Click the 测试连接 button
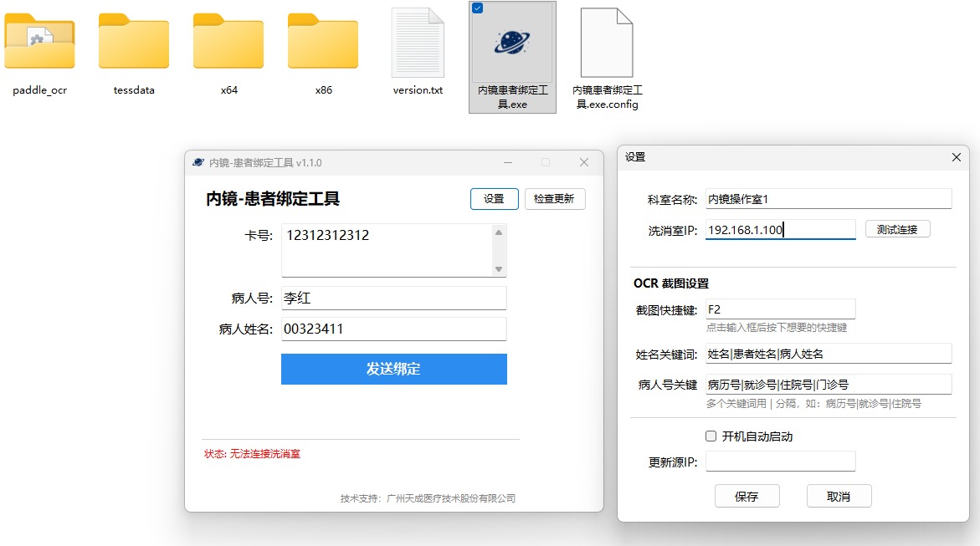 point(897,229)
